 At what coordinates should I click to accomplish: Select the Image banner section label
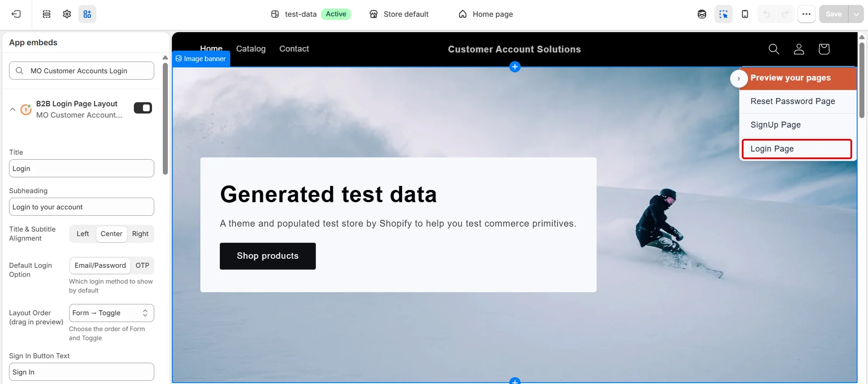click(x=201, y=59)
